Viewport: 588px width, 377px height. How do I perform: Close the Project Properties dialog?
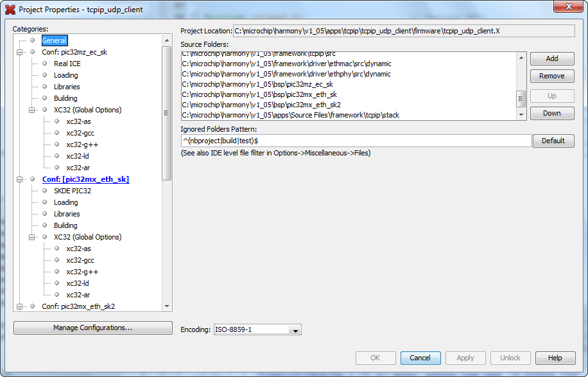pyautogui.click(x=569, y=6)
